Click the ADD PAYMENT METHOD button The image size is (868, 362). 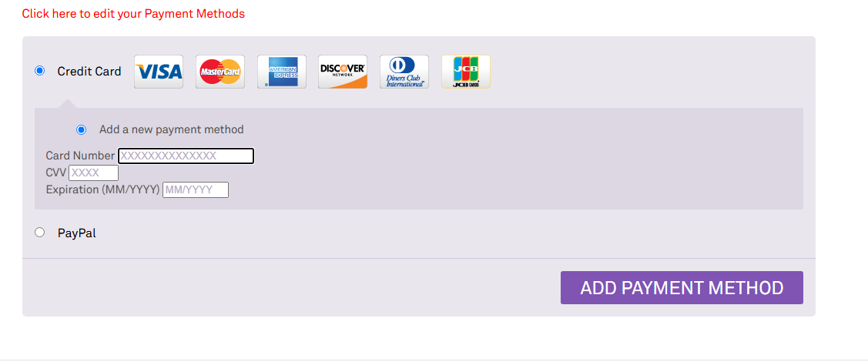tap(682, 288)
